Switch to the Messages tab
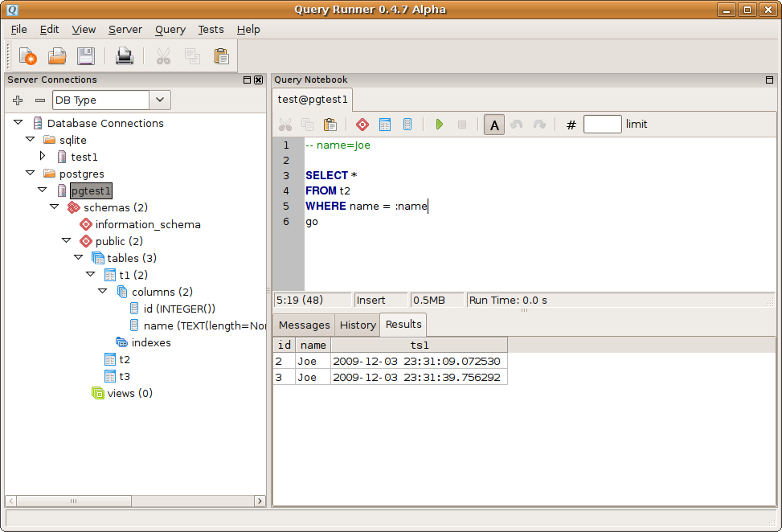 [x=305, y=325]
